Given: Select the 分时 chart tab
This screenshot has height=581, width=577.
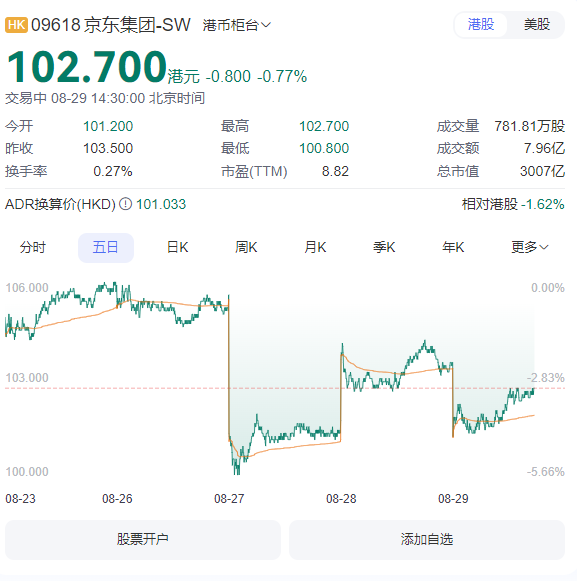Looking at the screenshot, I should tap(33, 247).
